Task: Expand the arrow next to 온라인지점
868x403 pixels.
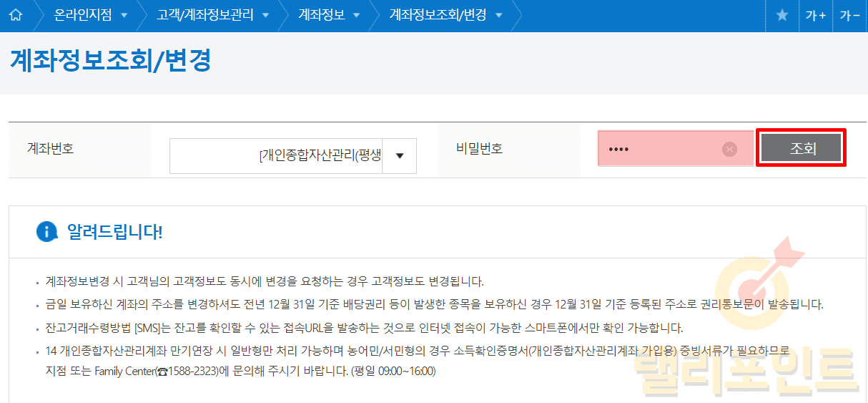Action: tap(124, 16)
